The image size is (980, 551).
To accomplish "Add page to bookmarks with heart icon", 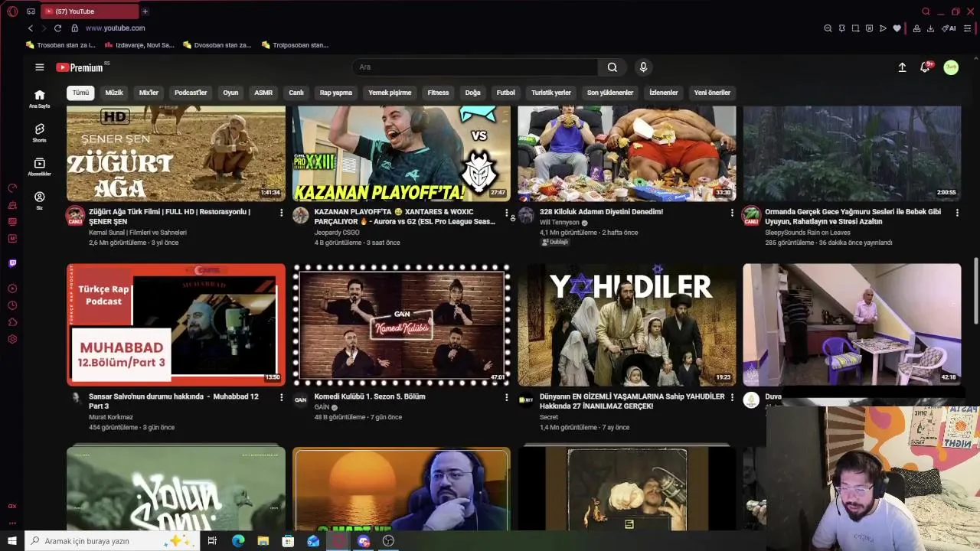I will point(897,28).
